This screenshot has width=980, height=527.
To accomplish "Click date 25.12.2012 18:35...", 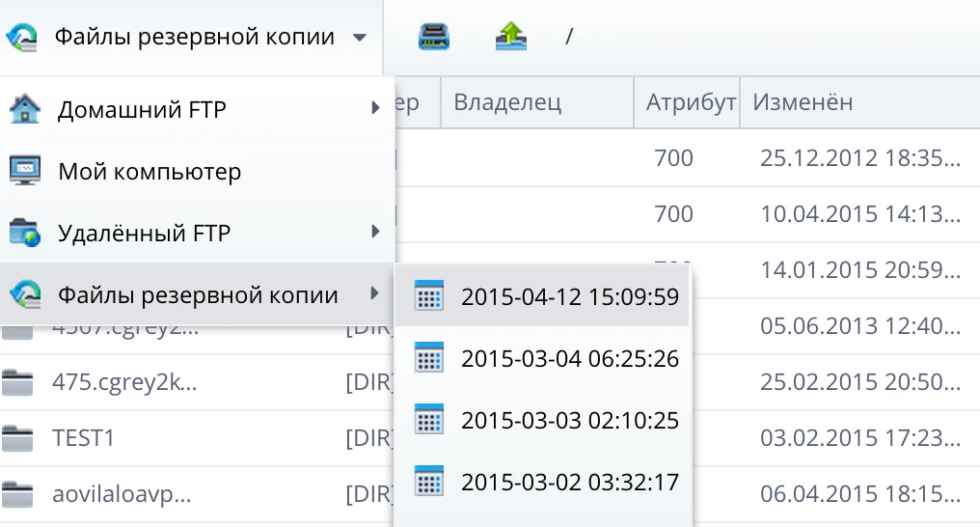I will tap(860, 158).
